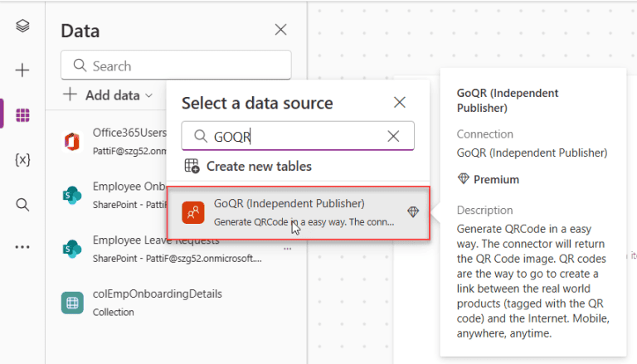Click the magnifier icon in GOQR search

click(x=201, y=136)
